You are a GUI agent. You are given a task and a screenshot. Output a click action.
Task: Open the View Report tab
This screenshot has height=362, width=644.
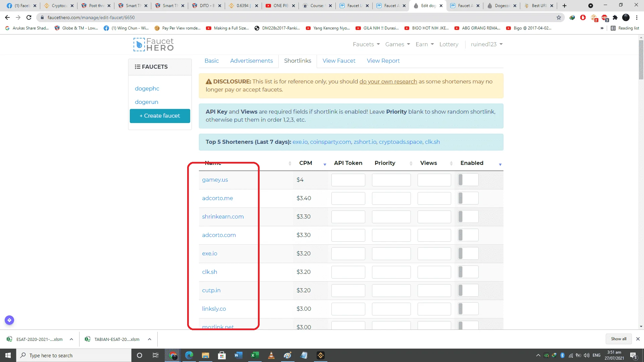click(383, 61)
